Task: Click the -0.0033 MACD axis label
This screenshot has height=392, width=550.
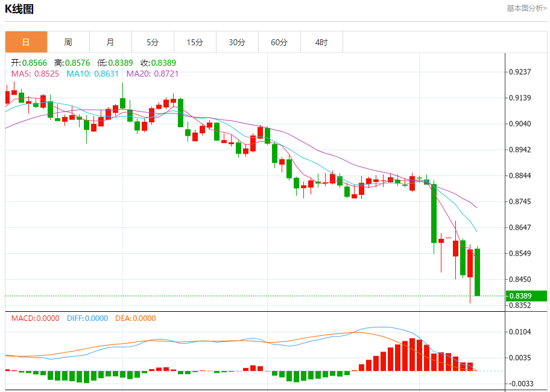Action: tap(520, 384)
